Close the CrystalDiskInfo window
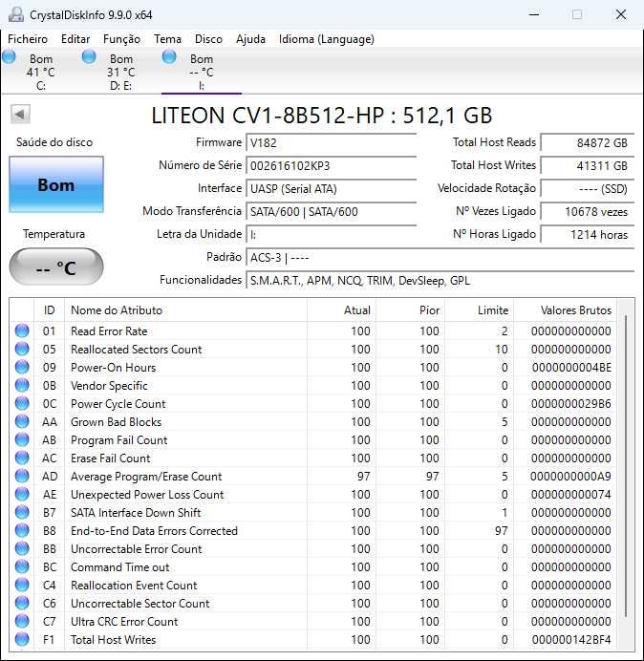644x661 pixels. (x=621, y=14)
